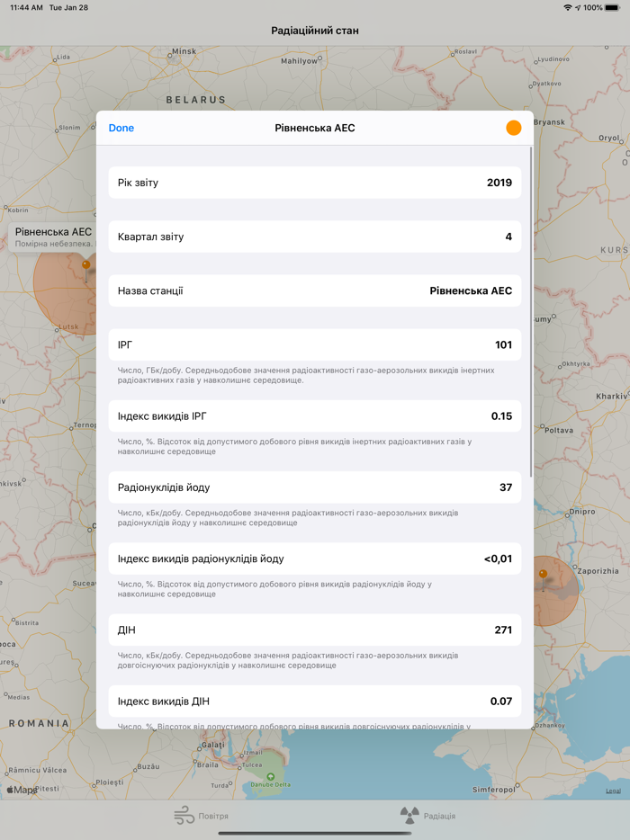Open the Рівненська АЕС map callout

pyautogui.click(x=52, y=237)
